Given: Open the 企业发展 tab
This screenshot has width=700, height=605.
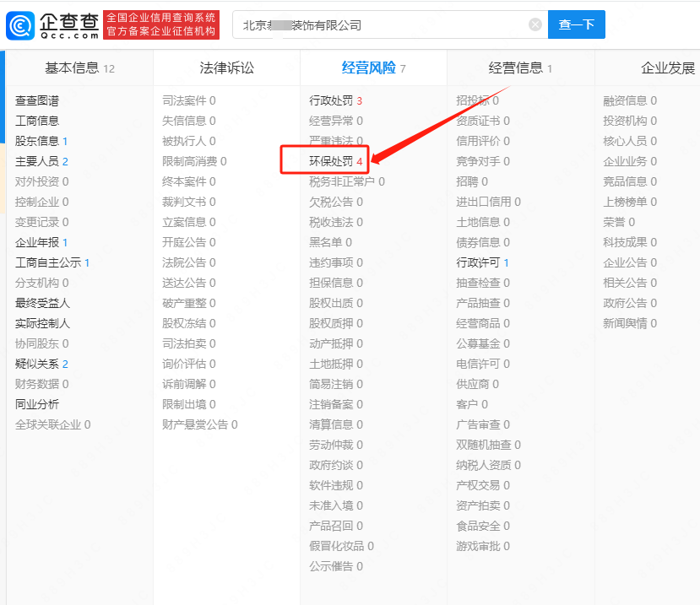Looking at the screenshot, I should 668,68.
